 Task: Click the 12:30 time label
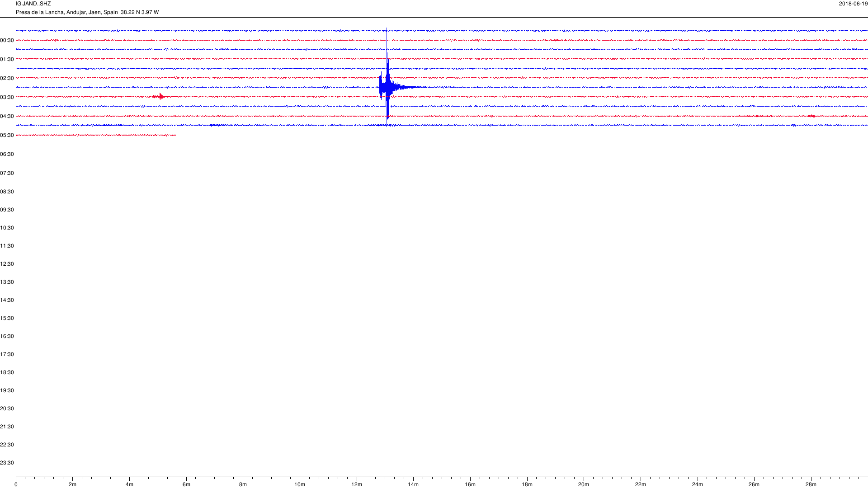click(7, 264)
